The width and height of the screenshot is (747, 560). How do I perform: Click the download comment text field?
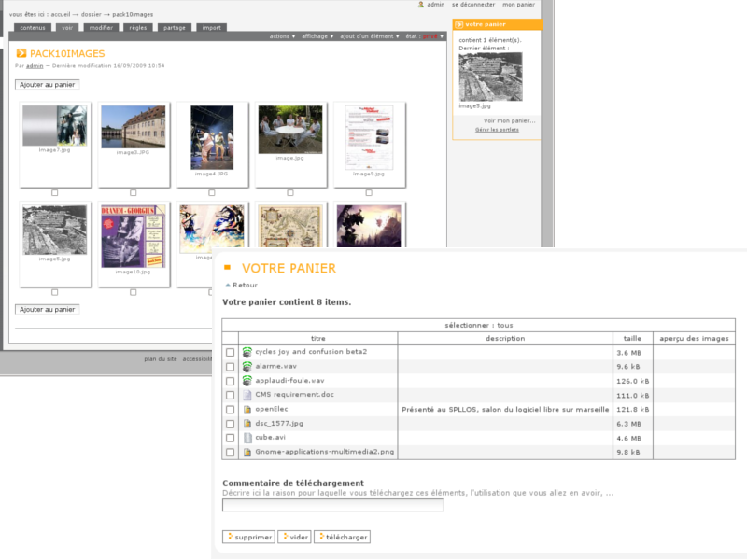332,506
